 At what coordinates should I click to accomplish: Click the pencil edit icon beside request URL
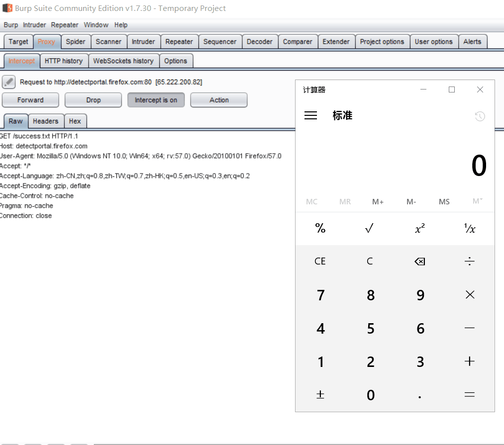(x=8, y=82)
